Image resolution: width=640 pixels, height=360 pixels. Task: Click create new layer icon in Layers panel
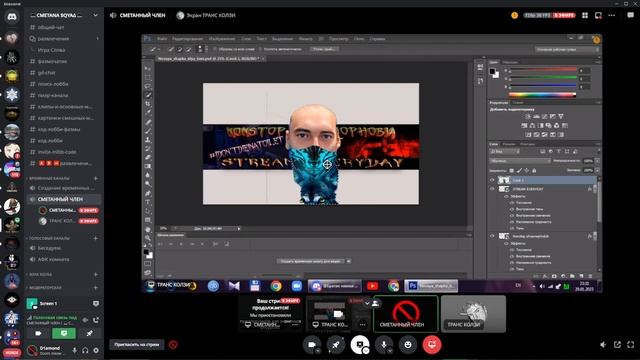[x=581, y=276]
